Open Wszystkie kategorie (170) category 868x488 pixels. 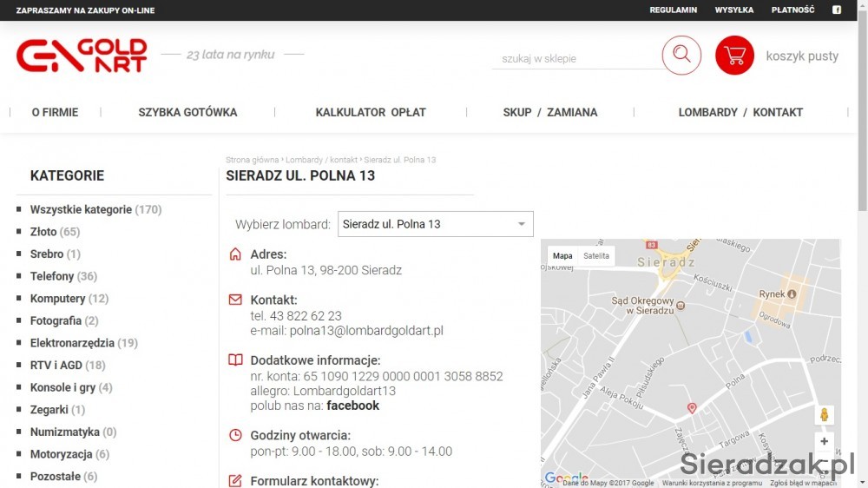(x=95, y=209)
